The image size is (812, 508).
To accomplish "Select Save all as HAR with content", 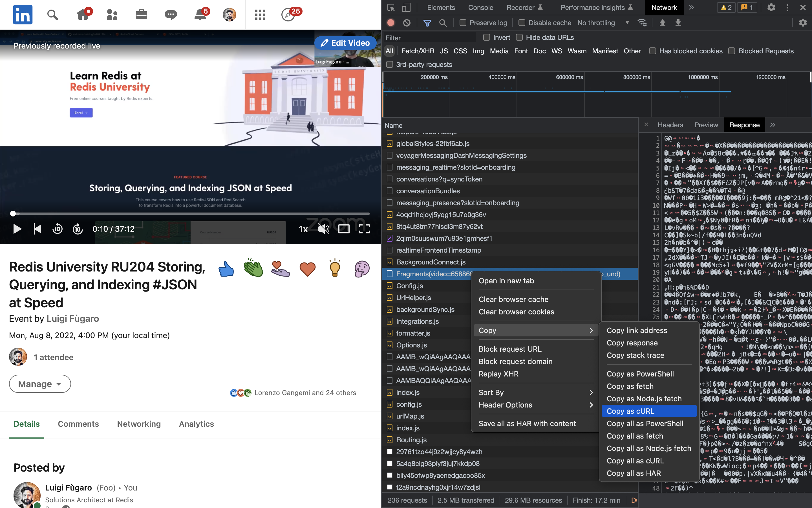I will click(x=536, y=424).
